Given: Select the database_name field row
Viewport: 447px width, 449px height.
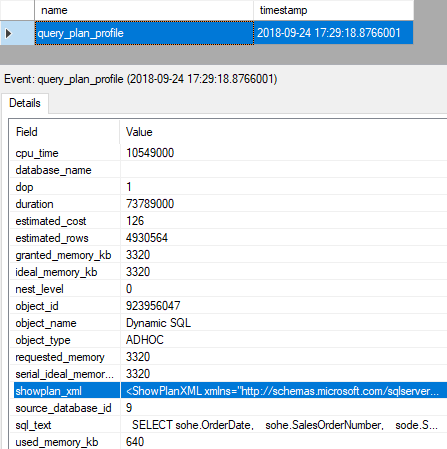Looking at the screenshot, I should (x=229, y=170).
